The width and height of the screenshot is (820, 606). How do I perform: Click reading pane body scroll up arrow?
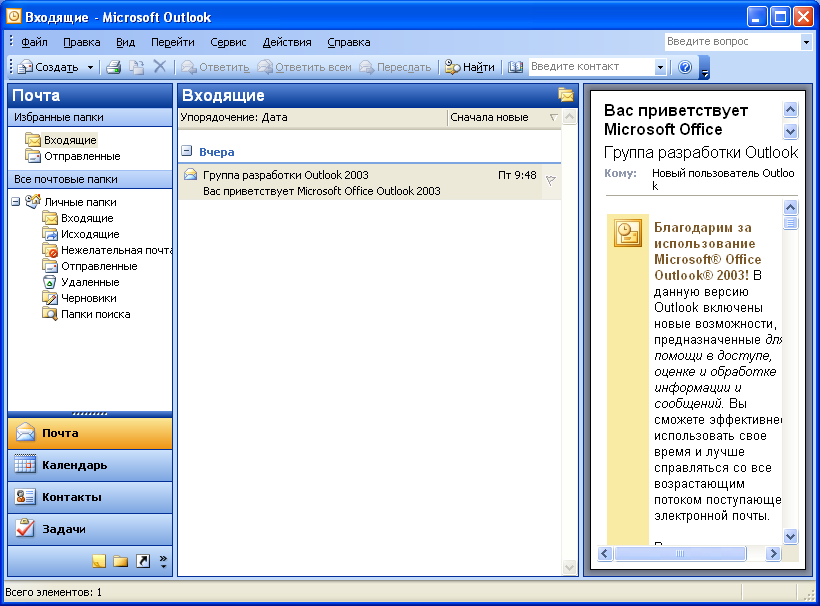pos(790,207)
